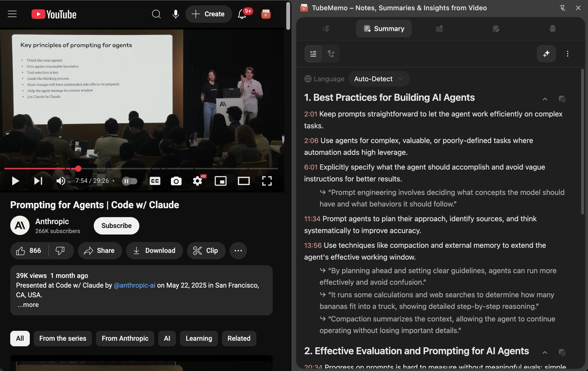Seek on the video progress bar
588x371 pixels.
[141, 169]
